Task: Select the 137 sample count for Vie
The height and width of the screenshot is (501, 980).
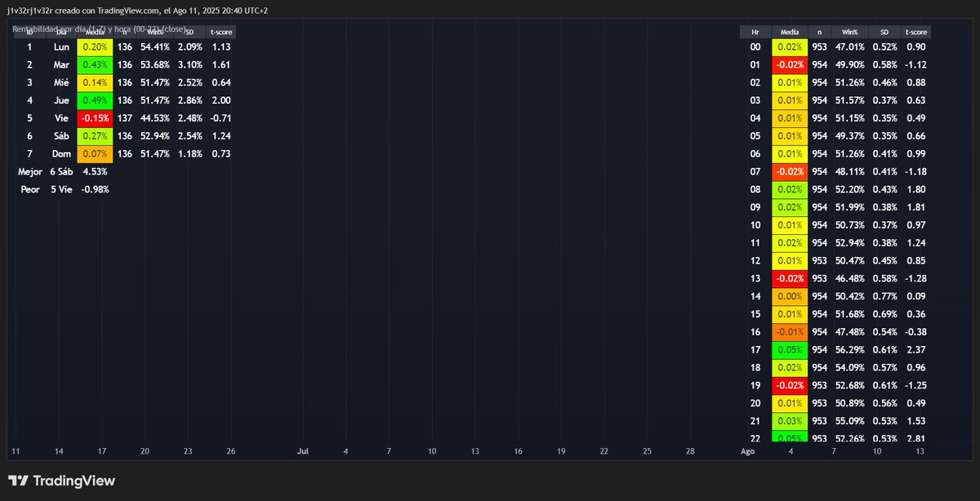Action: (125, 118)
